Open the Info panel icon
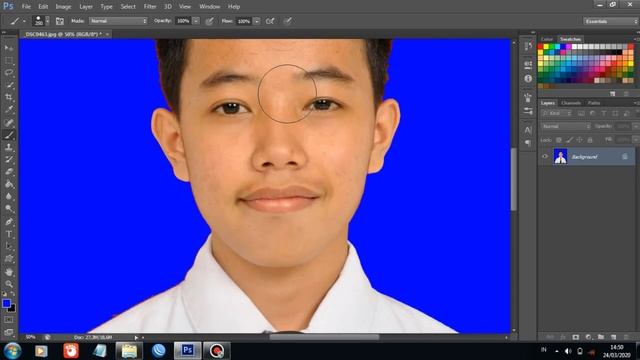 528,78
